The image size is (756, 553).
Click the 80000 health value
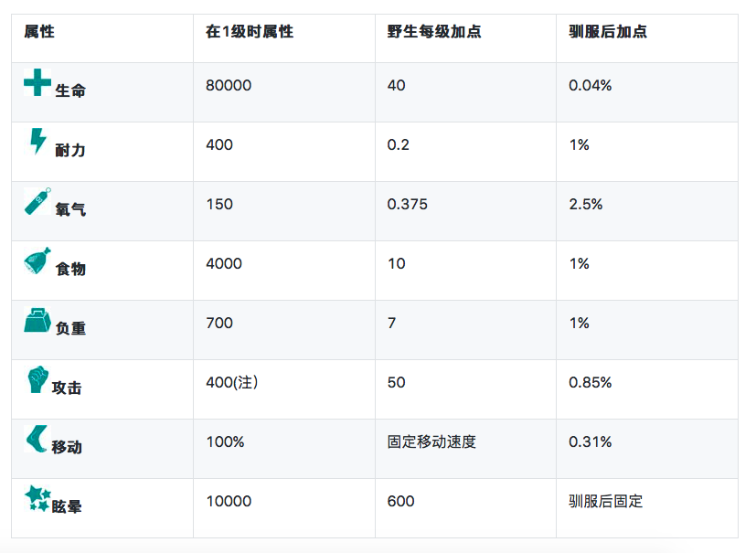pyautogui.click(x=229, y=85)
